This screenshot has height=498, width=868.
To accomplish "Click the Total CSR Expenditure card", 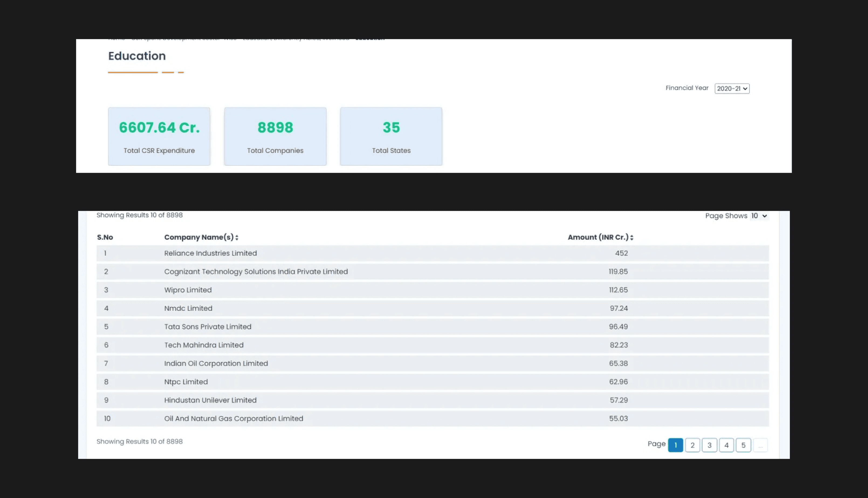I will pyautogui.click(x=159, y=136).
